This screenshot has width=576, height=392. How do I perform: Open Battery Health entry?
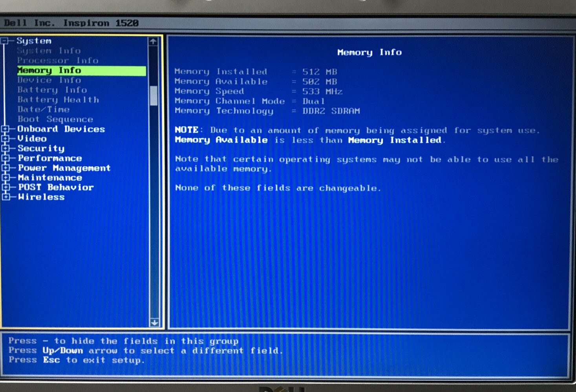[x=58, y=100]
